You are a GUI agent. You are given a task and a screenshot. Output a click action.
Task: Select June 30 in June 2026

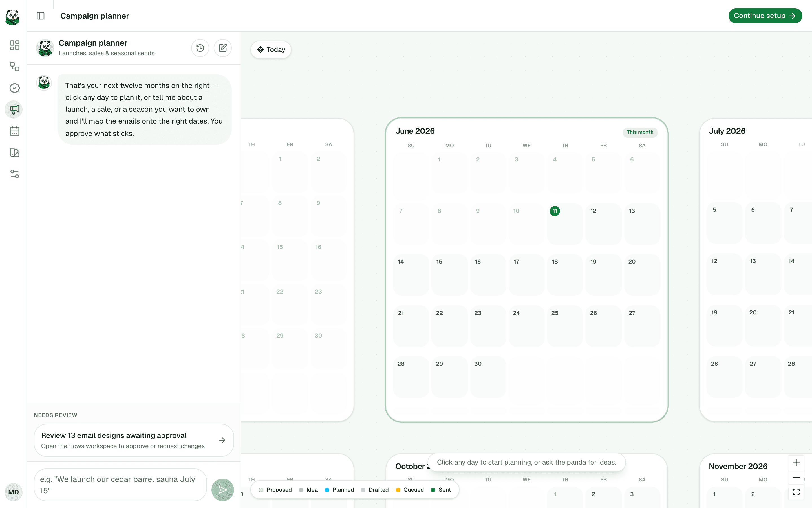(x=488, y=377)
